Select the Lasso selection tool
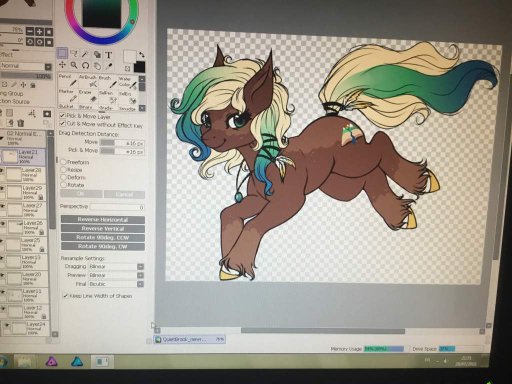 tap(74, 54)
